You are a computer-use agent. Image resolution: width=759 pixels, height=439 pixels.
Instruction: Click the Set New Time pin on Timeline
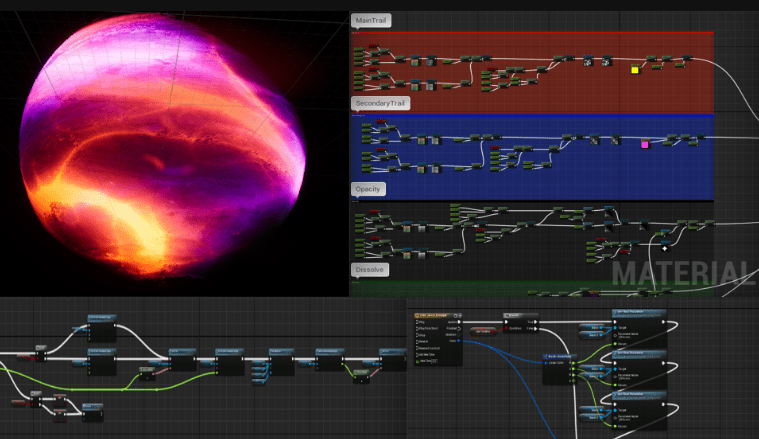point(417,355)
